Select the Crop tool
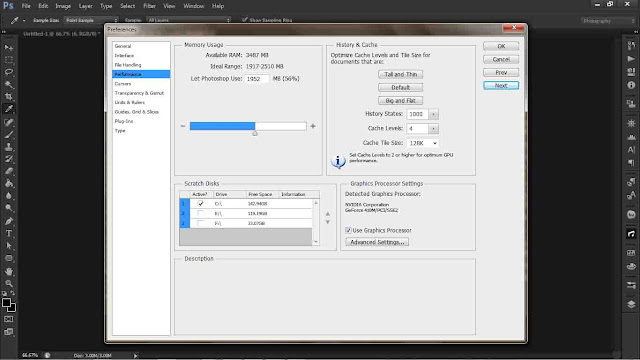The height and width of the screenshot is (360, 640). pyautogui.click(x=9, y=97)
